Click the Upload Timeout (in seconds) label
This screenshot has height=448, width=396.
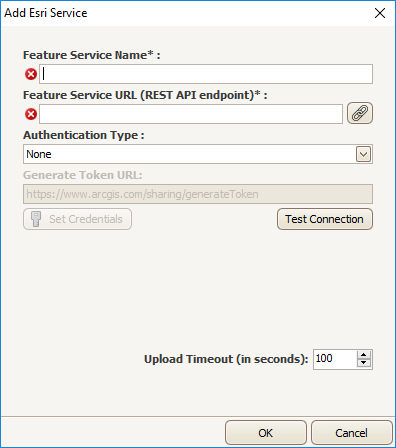click(x=226, y=359)
